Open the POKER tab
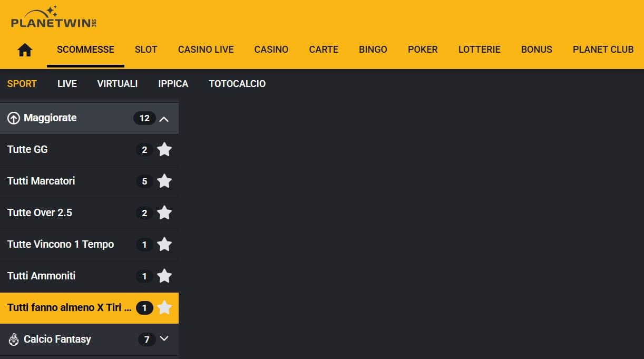Viewport: 644px width, 359px height. pyautogui.click(x=423, y=50)
